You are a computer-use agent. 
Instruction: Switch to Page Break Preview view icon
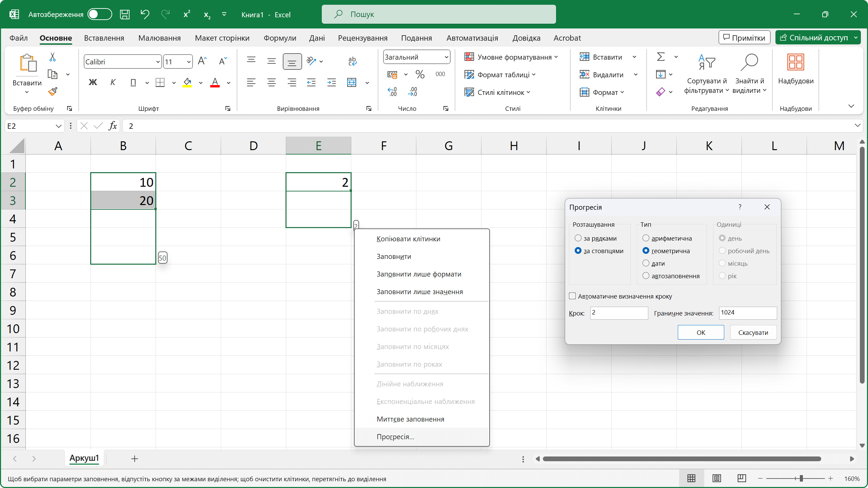click(742, 478)
